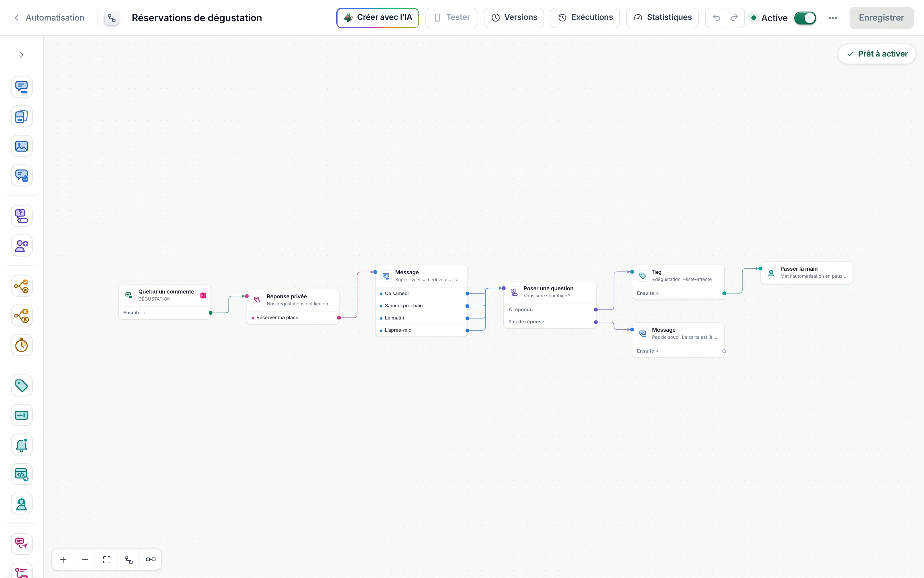Viewport: 924px width, 578px height.
Task: Open the Statistiques tab
Action: tap(663, 18)
